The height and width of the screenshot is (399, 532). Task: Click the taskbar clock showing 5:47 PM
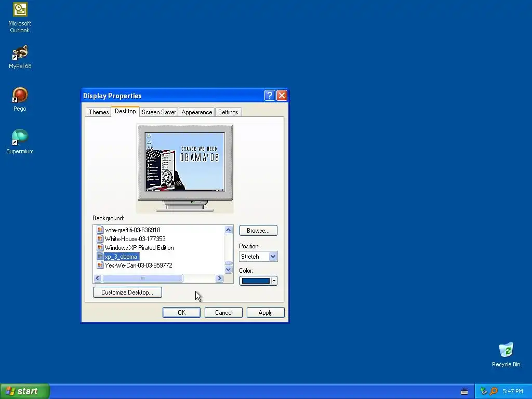pyautogui.click(x=513, y=392)
